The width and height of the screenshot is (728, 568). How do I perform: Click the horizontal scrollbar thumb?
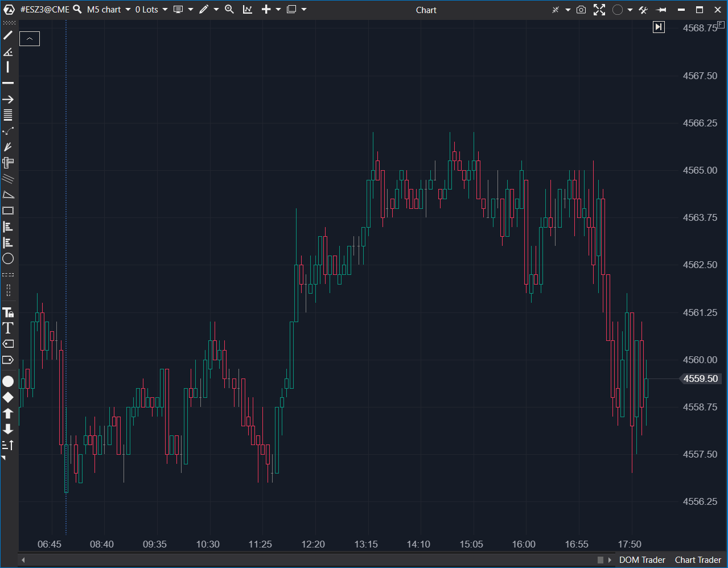(600, 560)
